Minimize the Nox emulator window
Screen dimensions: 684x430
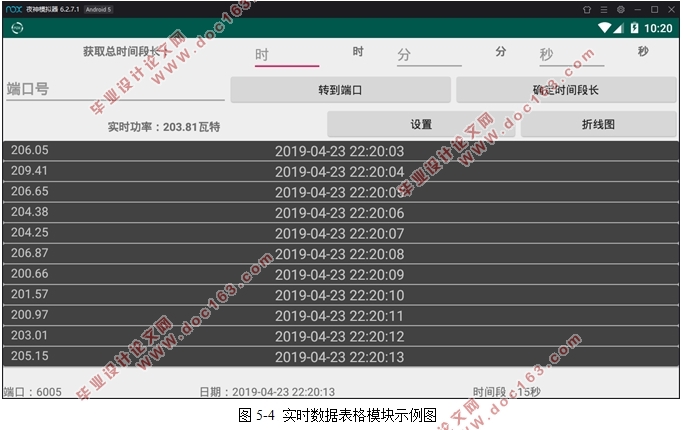(x=638, y=10)
